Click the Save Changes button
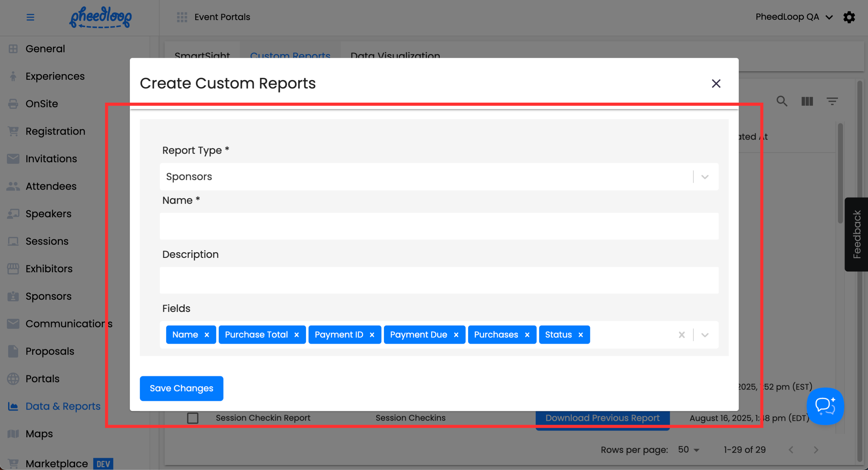This screenshot has height=470, width=868. click(x=181, y=388)
